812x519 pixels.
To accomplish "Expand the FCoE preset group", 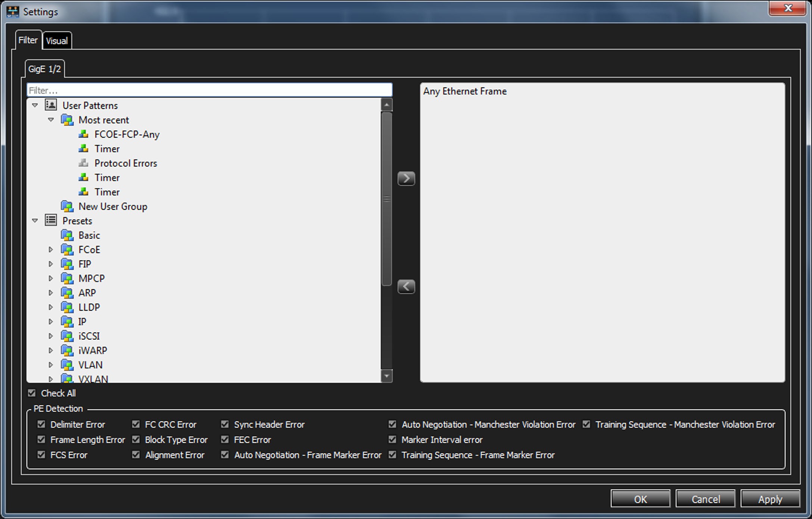I will tap(51, 249).
